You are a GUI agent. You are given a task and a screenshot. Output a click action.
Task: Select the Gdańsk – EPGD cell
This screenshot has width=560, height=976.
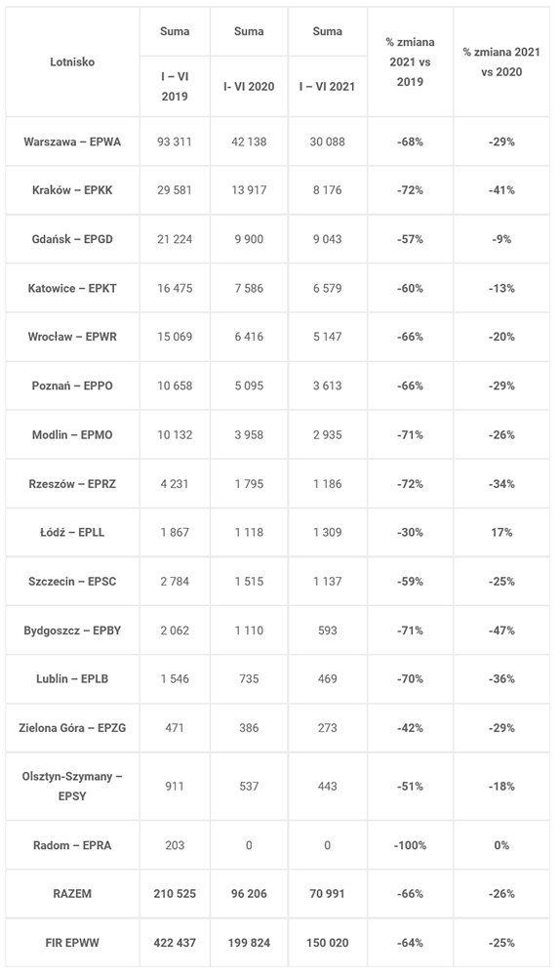[72, 239]
